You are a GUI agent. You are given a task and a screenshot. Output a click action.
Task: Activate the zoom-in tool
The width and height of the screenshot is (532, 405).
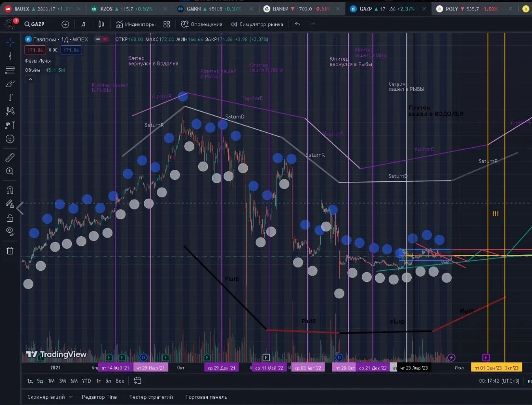(10, 171)
